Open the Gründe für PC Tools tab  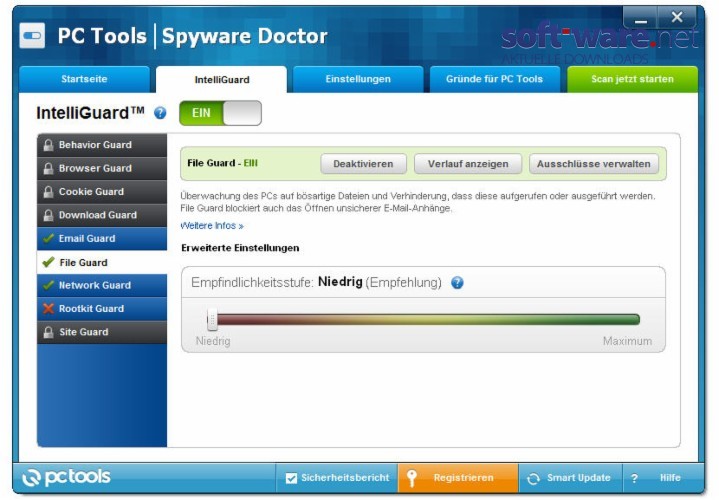pos(494,79)
